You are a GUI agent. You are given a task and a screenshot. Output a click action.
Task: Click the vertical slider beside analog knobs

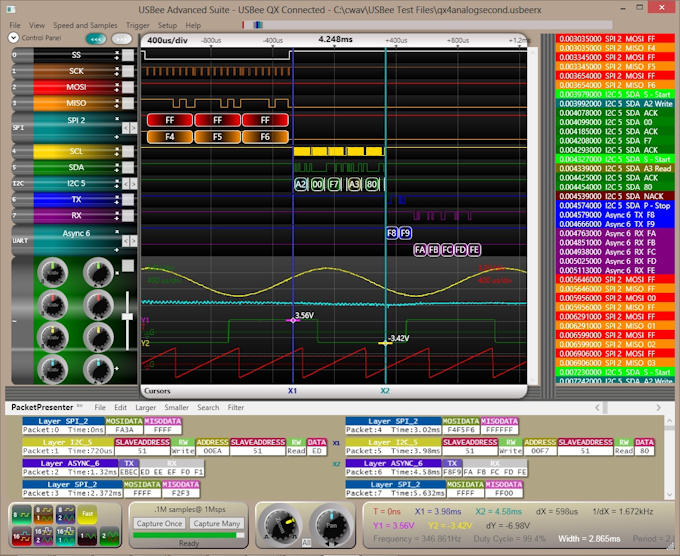click(x=127, y=321)
